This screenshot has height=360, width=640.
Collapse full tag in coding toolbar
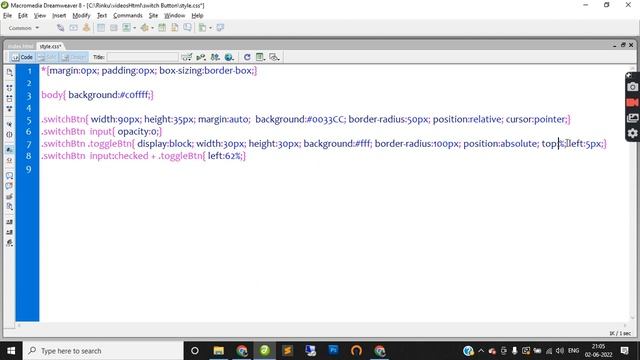click(x=9, y=88)
